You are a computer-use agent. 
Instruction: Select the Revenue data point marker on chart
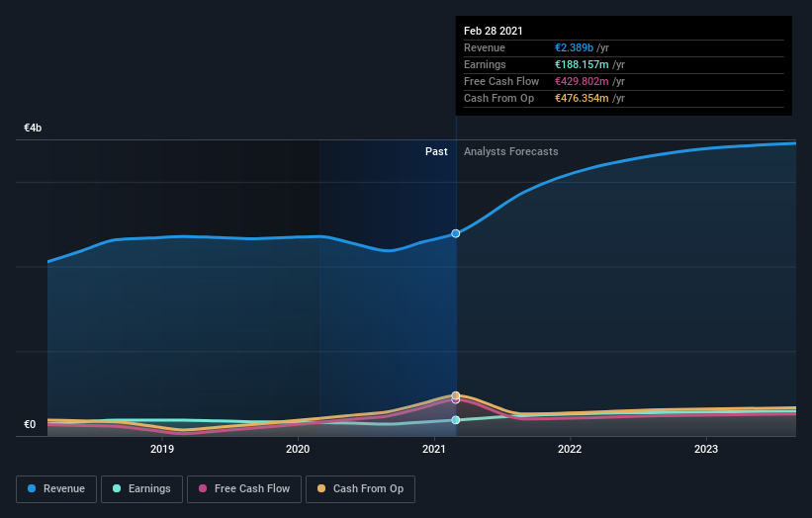pyautogui.click(x=456, y=233)
